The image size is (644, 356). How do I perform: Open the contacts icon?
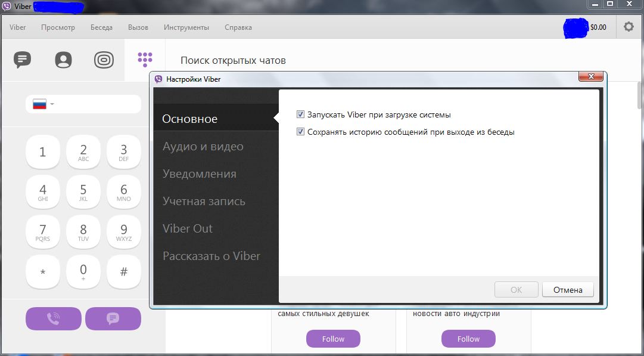pyautogui.click(x=63, y=60)
